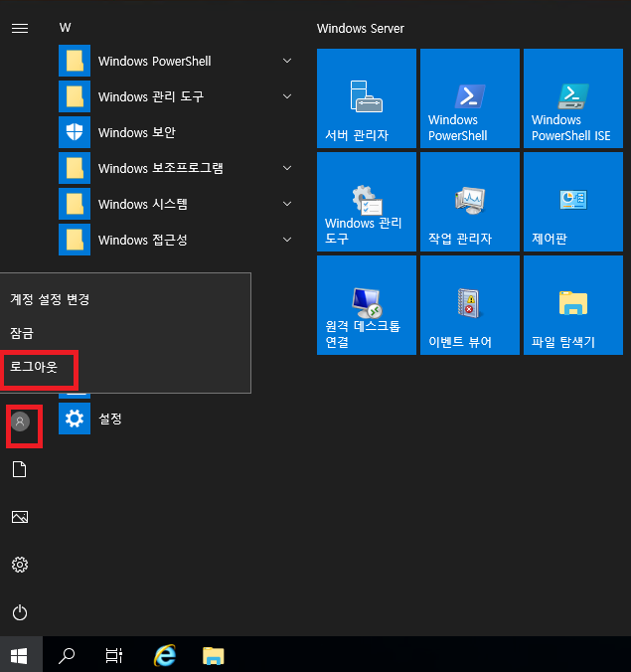Click Windows 접근성 folder icon

(75, 240)
